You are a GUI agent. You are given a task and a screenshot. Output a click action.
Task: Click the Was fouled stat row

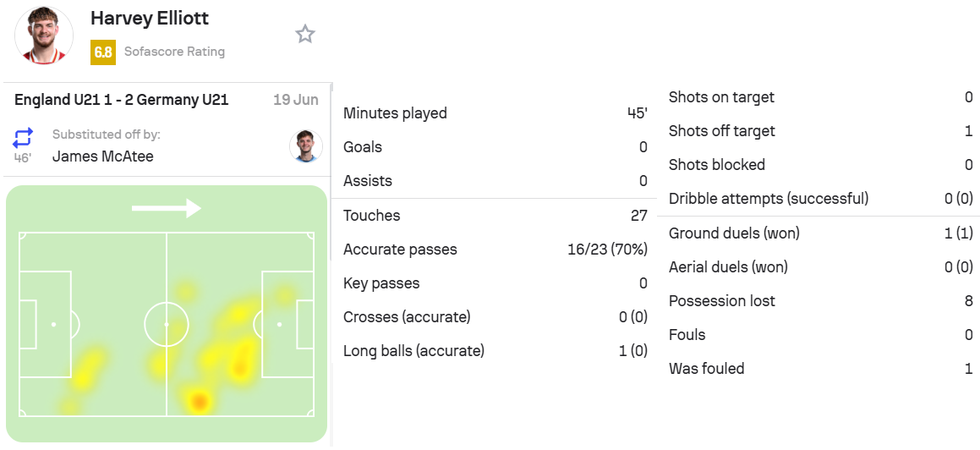(x=821, y=368)
